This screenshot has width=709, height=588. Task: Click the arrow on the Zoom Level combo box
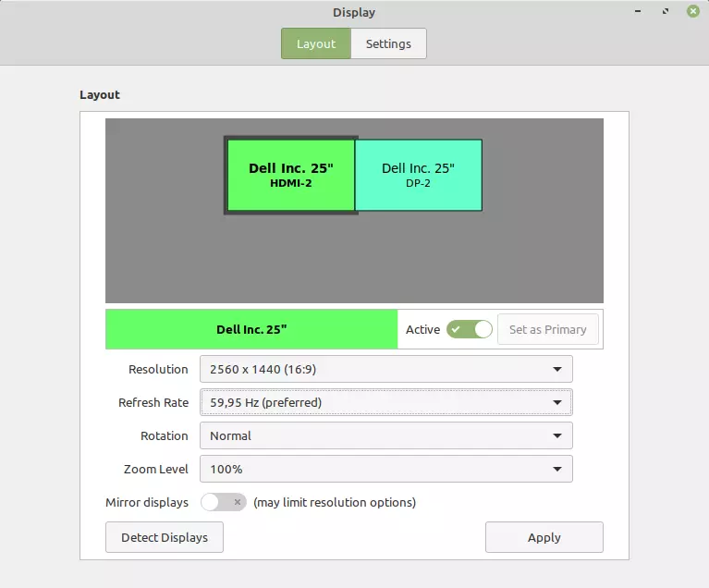coord(557,470)
